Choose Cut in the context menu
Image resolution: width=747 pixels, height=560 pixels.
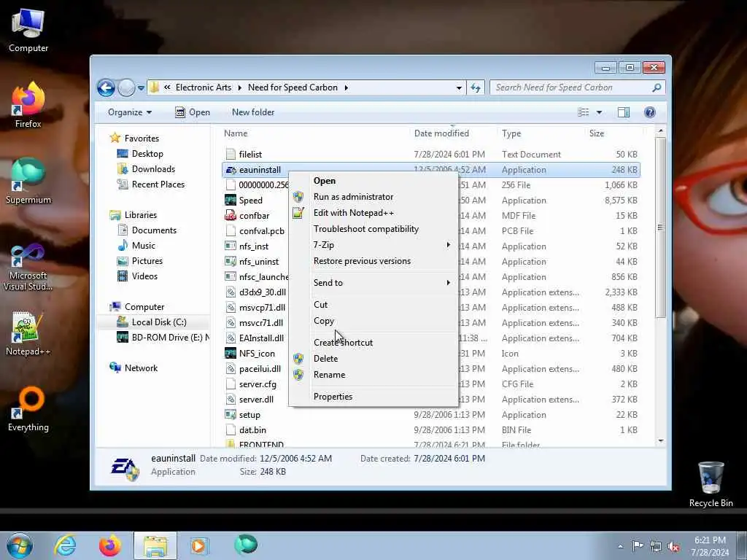pos(373,305)
